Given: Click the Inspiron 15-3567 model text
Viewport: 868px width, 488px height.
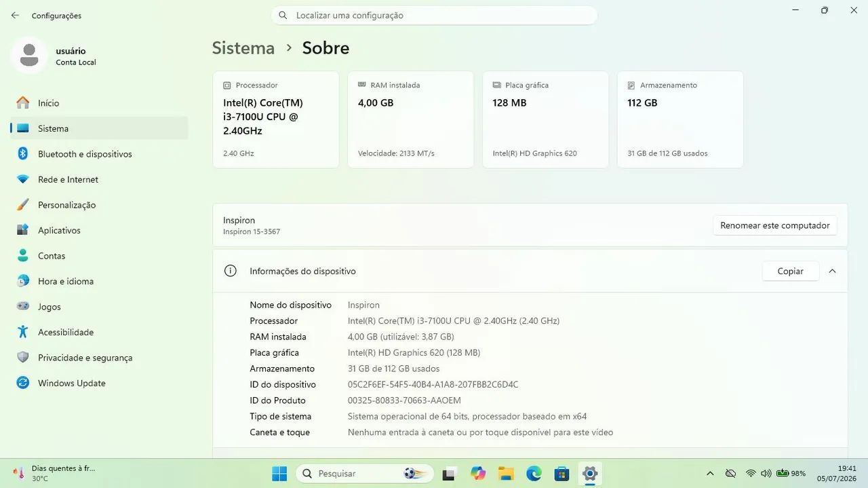Looking at the screenshot, I should tap(252, 231).
